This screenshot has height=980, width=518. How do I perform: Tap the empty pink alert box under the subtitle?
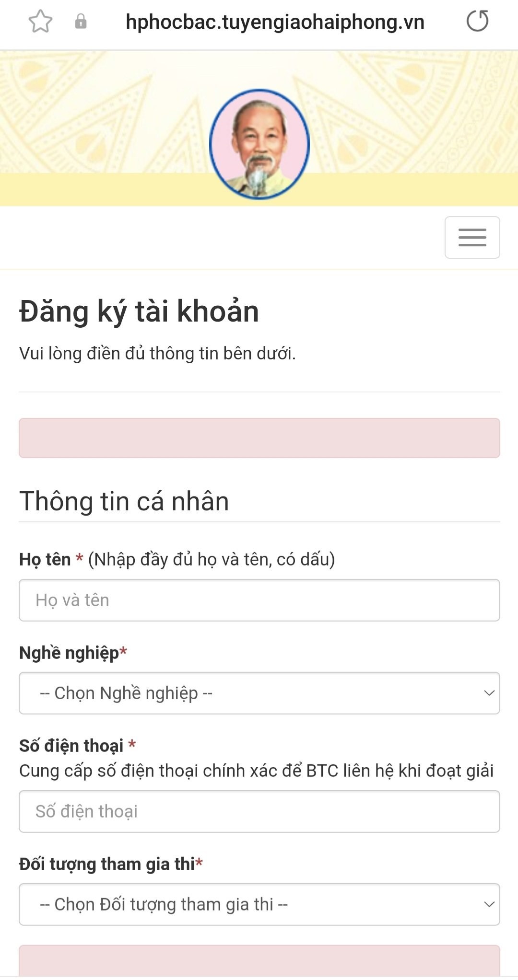click(259, 438)
